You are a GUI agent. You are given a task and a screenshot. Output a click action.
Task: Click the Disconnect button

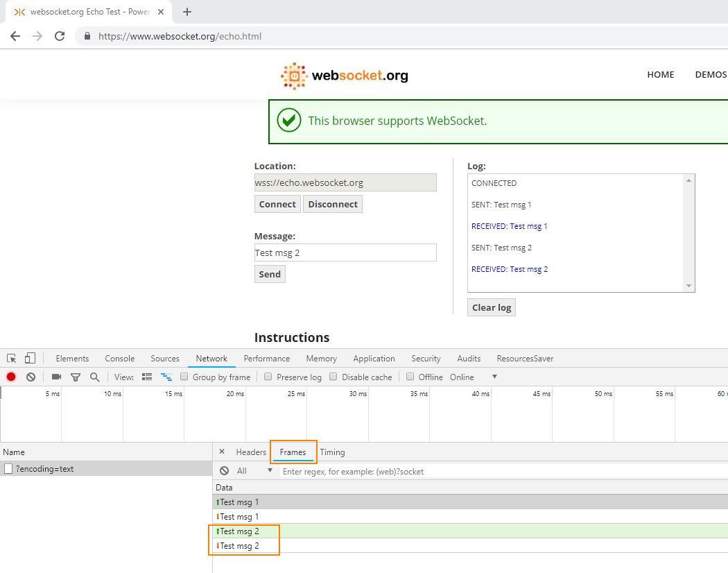[x=333, y=204]
